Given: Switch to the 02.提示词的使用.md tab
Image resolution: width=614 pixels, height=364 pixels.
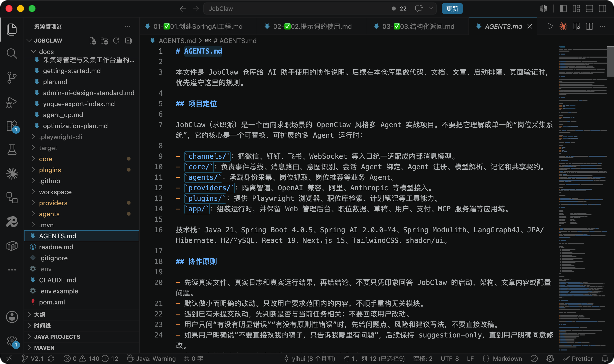Looking at the screenshot, I should 312,26.
